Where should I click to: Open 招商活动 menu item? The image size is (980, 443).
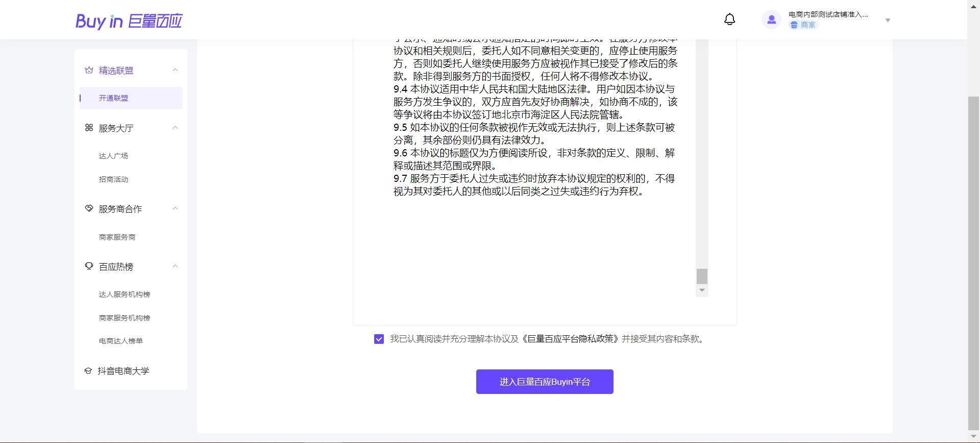click(x=113, y=179)
